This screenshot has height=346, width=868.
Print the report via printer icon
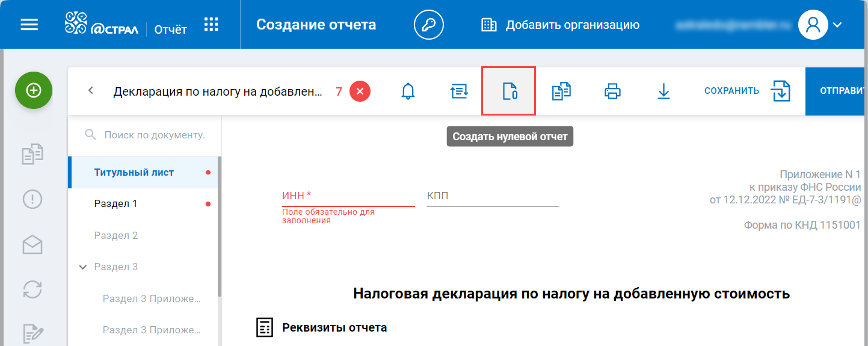click(612, 91)
